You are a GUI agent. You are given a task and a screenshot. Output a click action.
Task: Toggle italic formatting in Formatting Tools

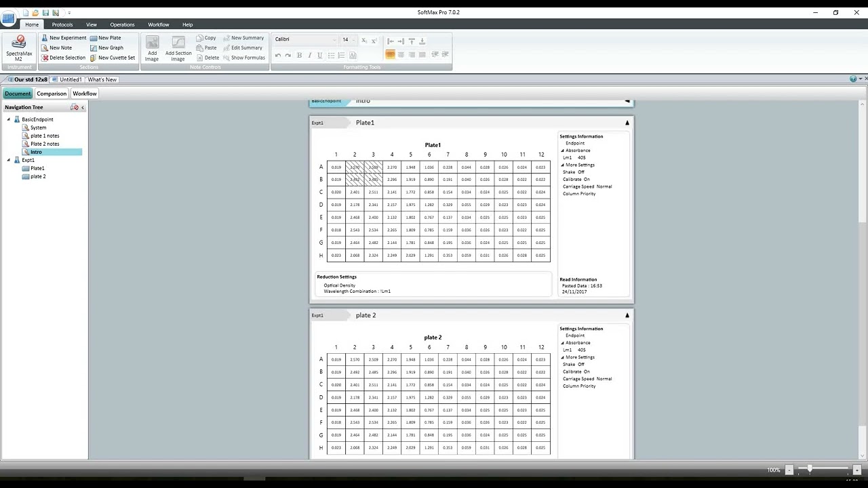coord(309,55)
